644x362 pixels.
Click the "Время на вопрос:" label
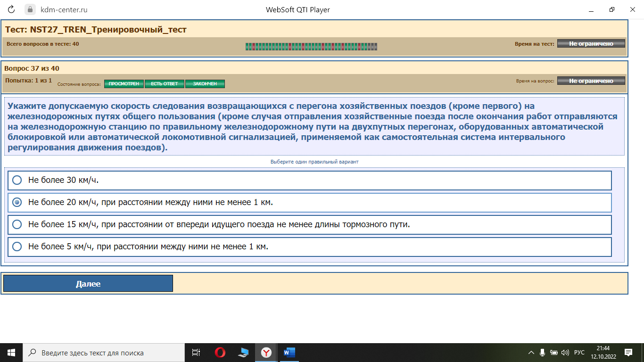click(535, 81)
